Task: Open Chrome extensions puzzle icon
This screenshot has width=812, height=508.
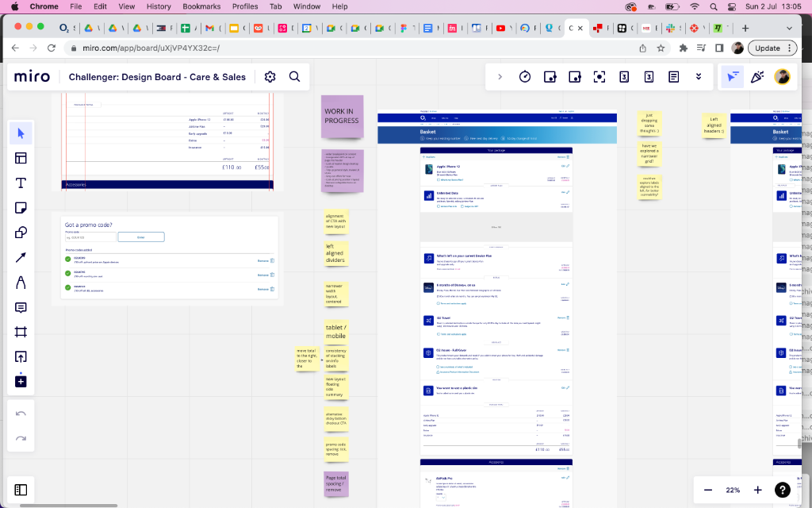Action: tap(683, 48)
